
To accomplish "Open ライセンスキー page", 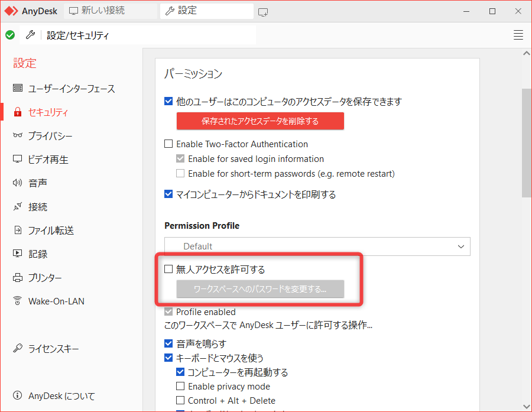I will [x=53, y=349].
